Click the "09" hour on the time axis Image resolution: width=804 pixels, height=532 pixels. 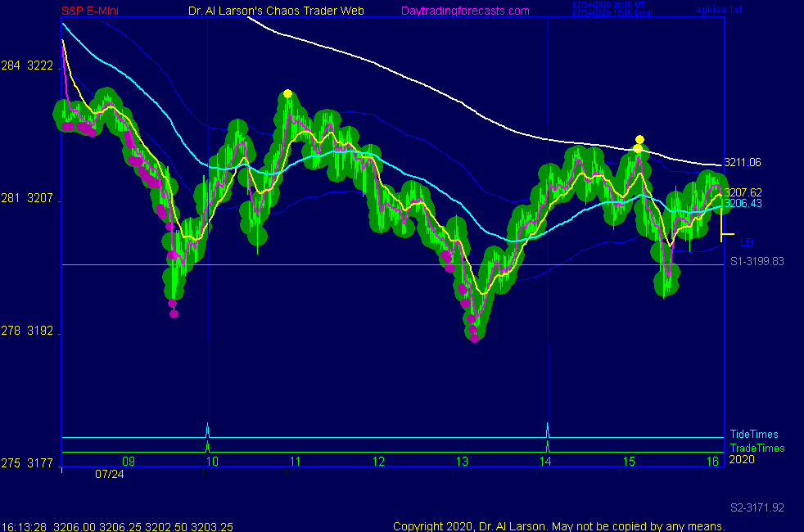click(129, 462)
